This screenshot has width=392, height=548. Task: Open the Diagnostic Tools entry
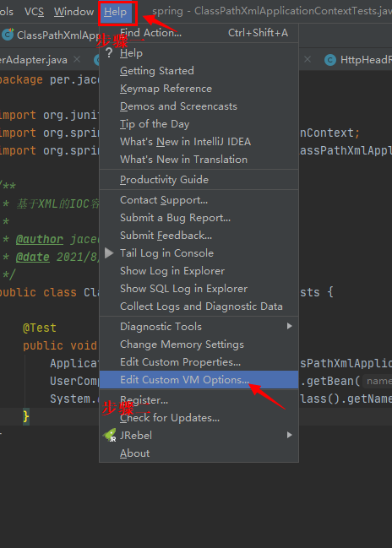point(199,327)
